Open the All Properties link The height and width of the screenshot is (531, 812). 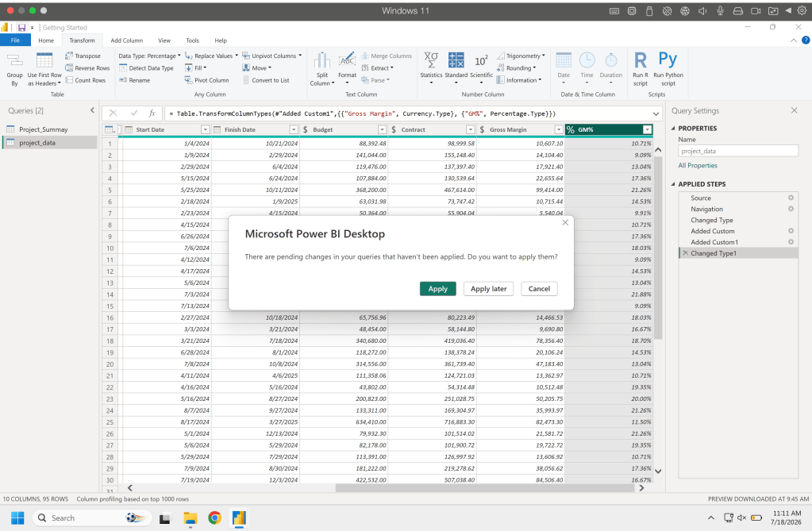698,165
